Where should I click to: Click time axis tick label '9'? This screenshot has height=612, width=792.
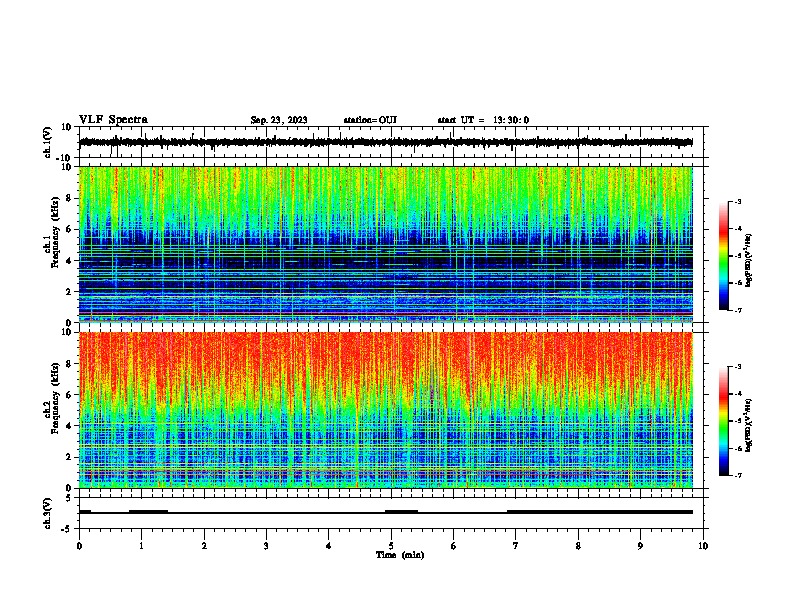coord(640,546)
